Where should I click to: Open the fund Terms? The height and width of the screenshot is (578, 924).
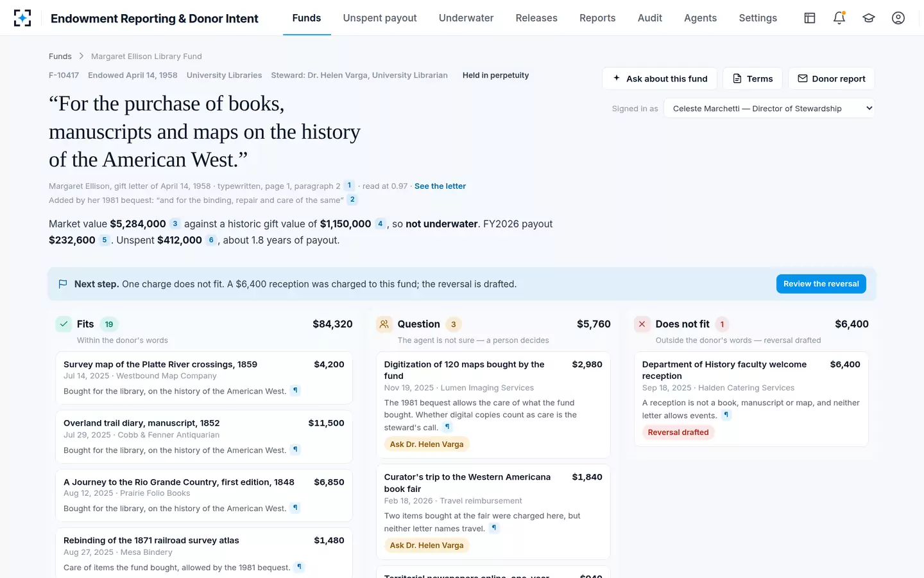[x=753, y=78]
